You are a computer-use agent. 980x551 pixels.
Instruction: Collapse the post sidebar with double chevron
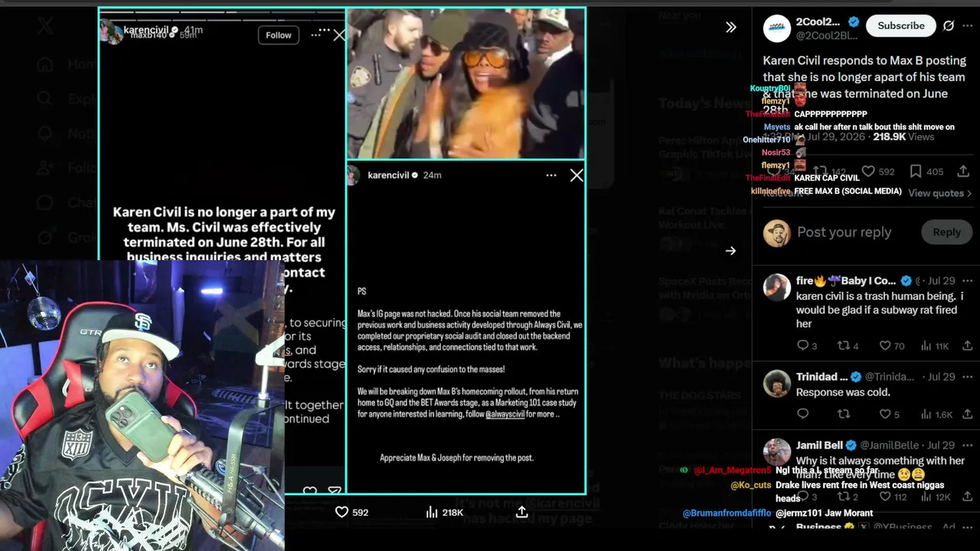point(731,27)
